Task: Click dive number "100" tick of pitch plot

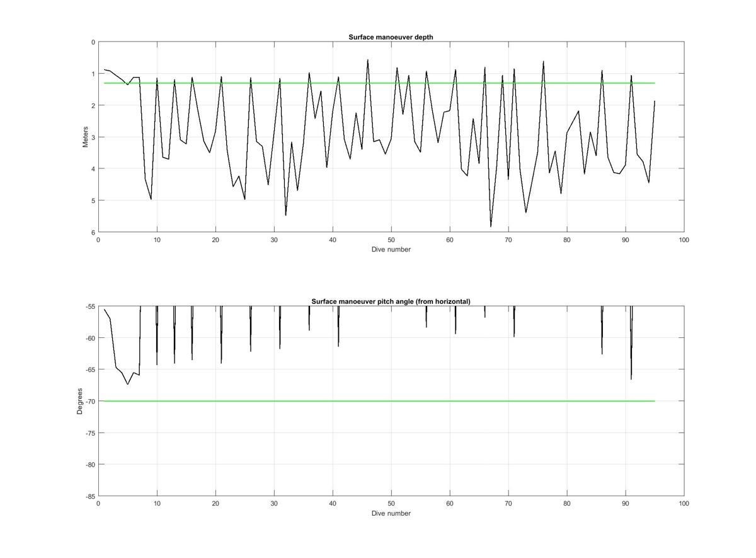Action: click(x=684, y=504)
